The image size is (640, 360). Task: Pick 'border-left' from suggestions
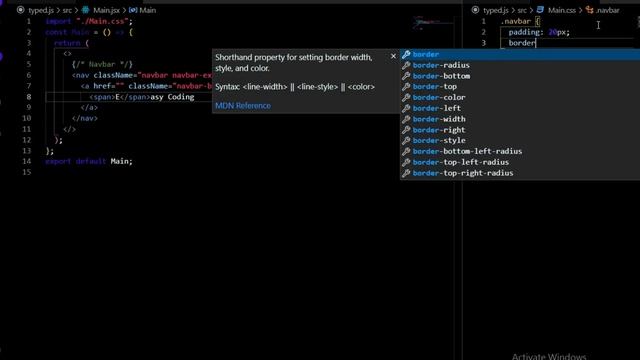[520, 108]
